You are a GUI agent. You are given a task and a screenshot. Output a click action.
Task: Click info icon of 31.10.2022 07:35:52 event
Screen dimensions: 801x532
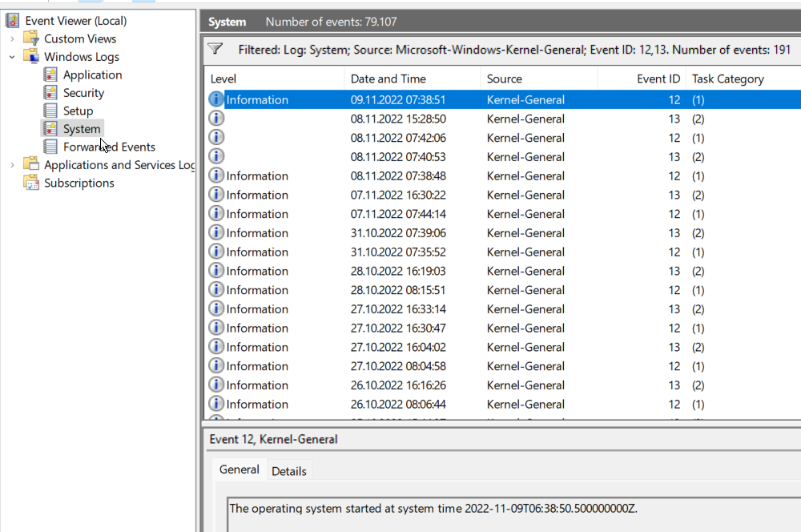tap(216, 252)
